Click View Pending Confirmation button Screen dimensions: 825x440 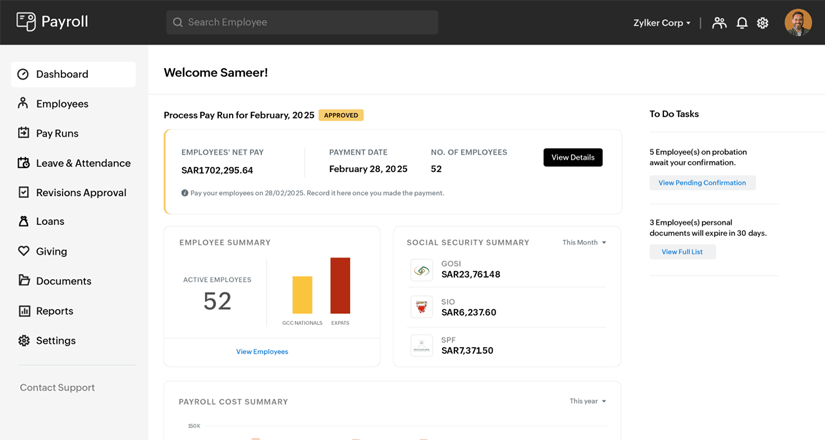coord(702,183)
